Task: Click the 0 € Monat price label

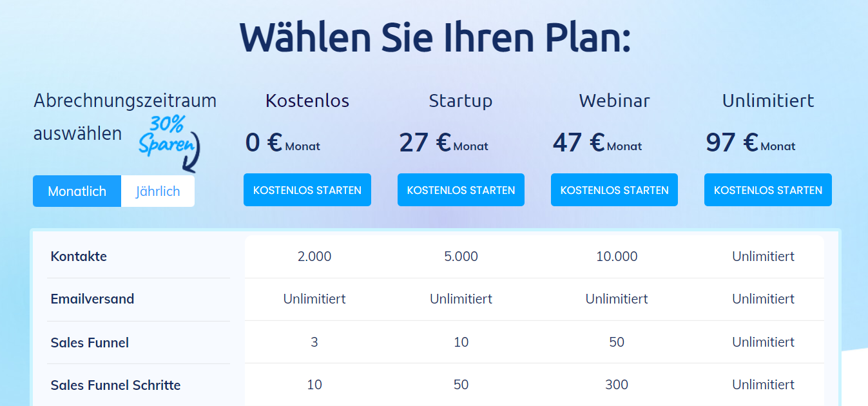Action: tap(282, 143)
